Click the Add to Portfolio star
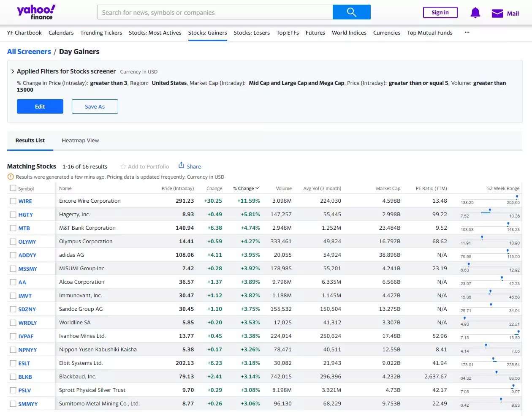 (x=123, y=166)
